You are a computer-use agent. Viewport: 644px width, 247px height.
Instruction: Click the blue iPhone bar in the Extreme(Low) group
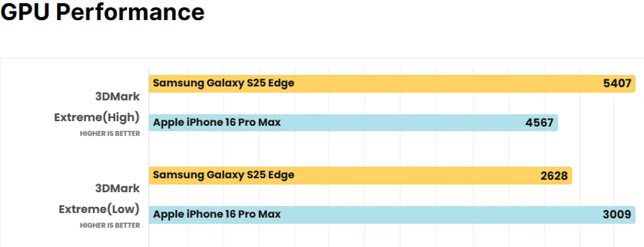392,214
